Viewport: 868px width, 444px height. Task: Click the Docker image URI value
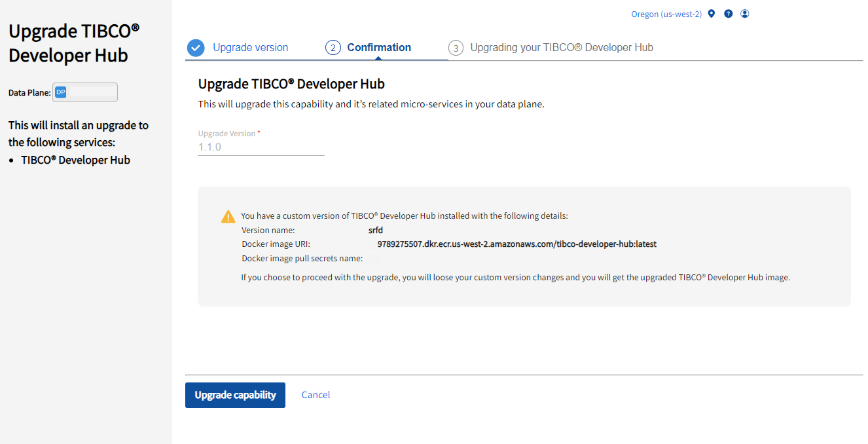point(516,244)
